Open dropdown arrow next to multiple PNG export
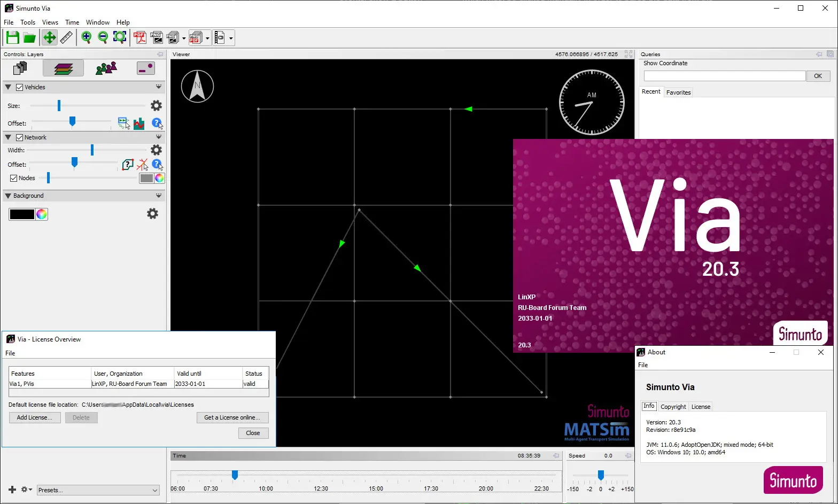The image size is (838, 504). pyautogui.click(x=184, y=38)
